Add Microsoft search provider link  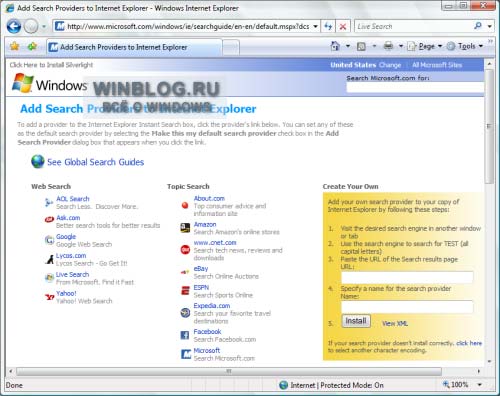click(x=207, y=351)
